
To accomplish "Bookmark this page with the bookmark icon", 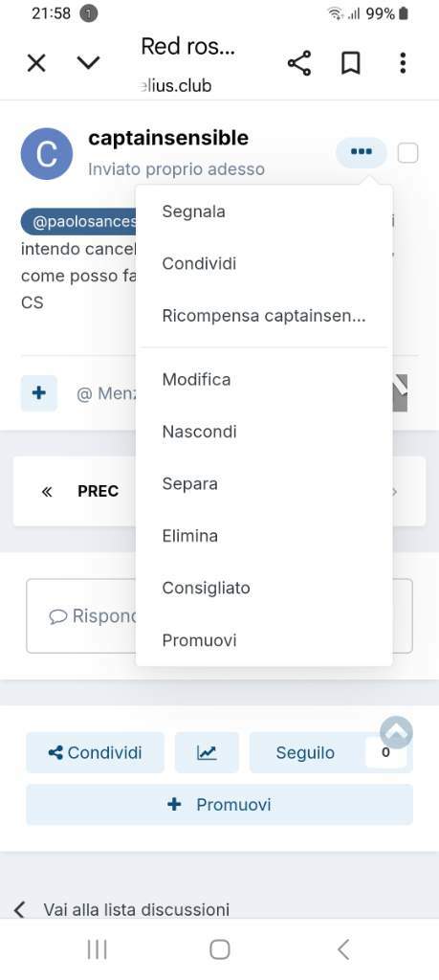I will tap(350, 63).
